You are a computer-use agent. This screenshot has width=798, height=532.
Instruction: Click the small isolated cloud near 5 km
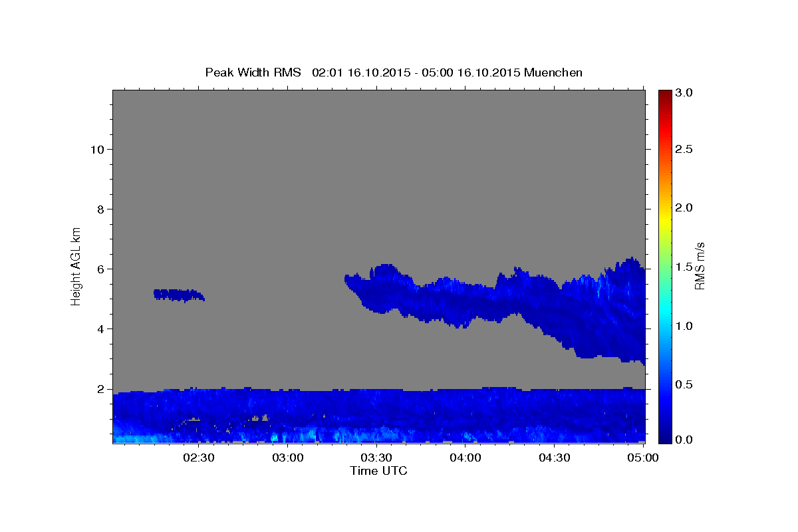point(178,295)
